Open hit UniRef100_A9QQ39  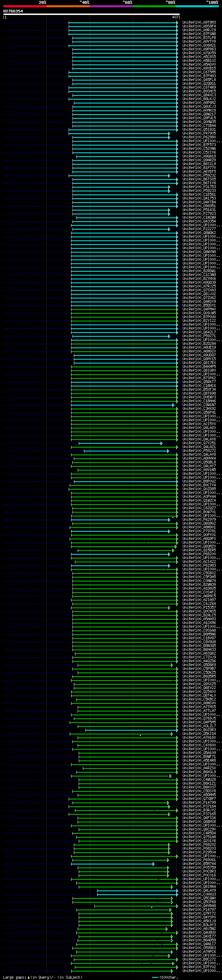[199, 282]
